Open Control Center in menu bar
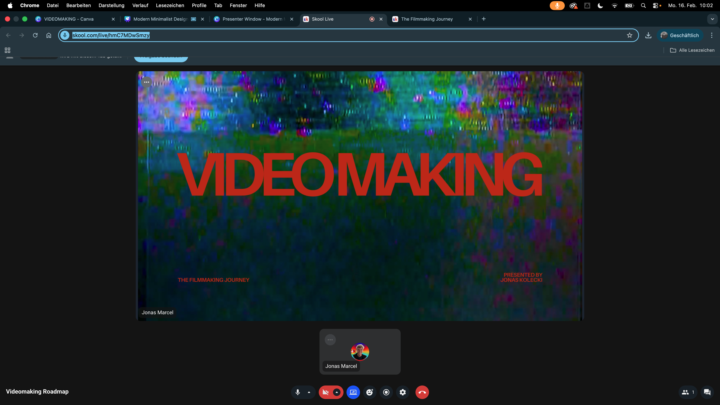 (657, 6)
